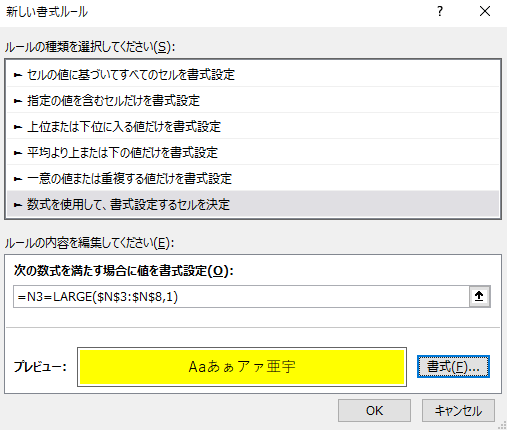This screenshot has width=507, height=430.
Task: Click the ルールの内容を編集してください(E) label
Action: click(89, 243)
